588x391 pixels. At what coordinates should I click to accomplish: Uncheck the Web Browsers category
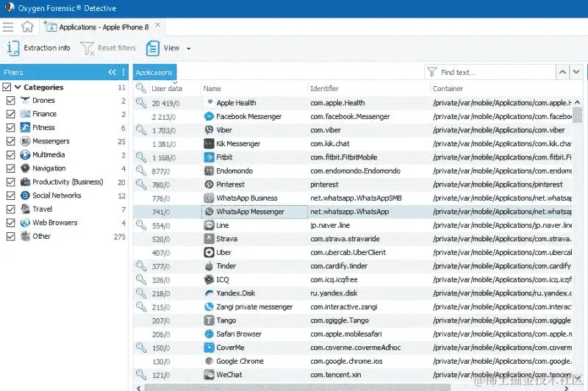point(11,223)
